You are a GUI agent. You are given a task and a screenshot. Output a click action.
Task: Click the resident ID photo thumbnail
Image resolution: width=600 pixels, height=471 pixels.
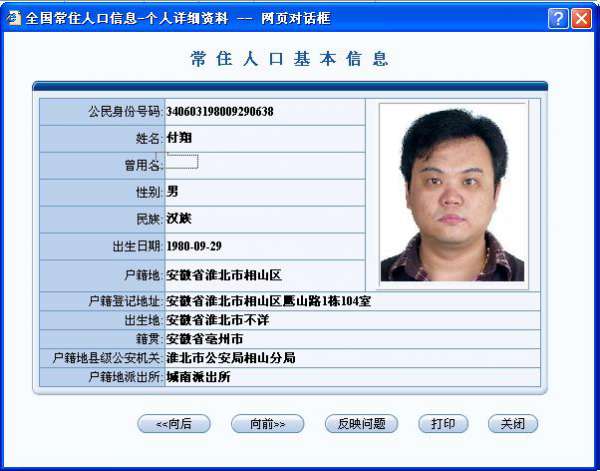point(452,195)
